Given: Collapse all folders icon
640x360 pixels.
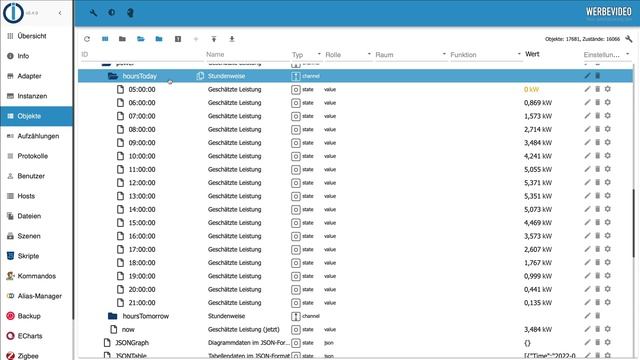Looking at the screenshot, I should pos(122,39).
